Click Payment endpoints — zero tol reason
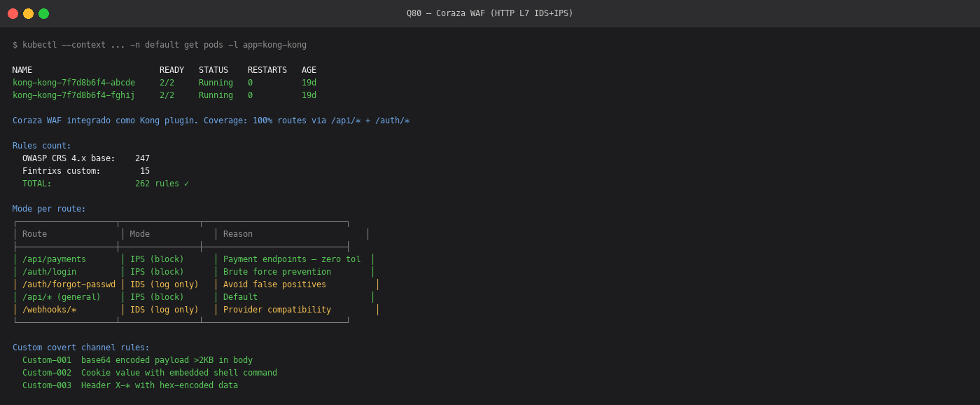 click(292, 259)
